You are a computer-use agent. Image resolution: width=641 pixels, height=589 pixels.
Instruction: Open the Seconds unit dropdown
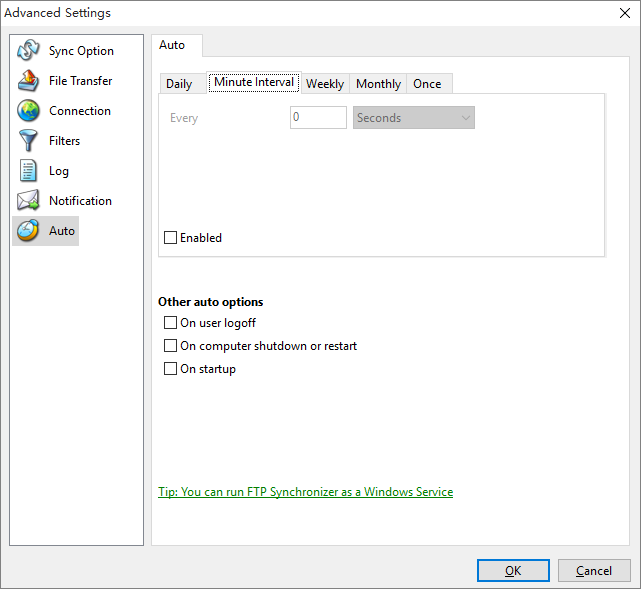click(414, 118)
